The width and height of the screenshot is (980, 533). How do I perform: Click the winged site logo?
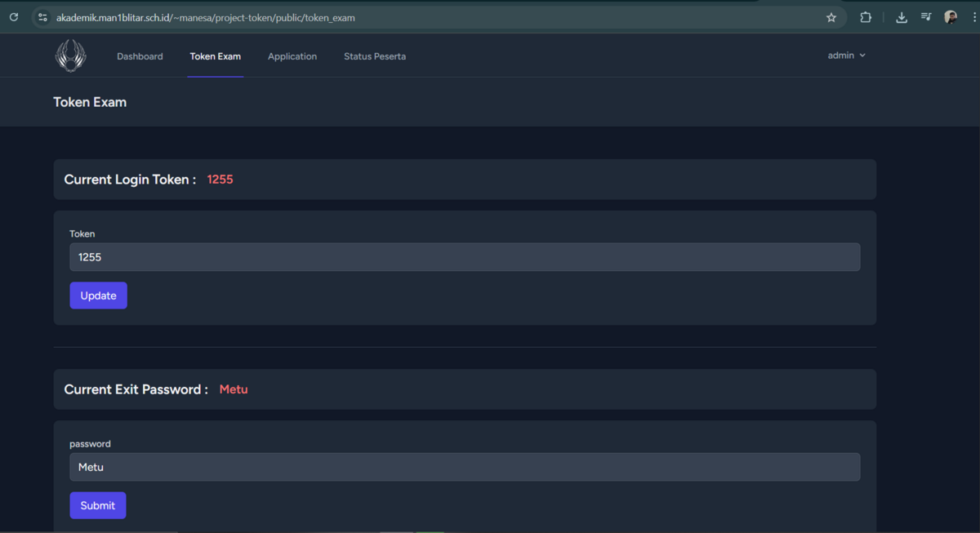point(70,56)
